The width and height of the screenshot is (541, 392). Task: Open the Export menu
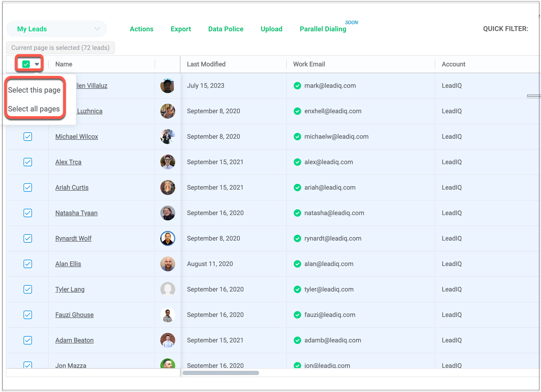tap(181, 29)
